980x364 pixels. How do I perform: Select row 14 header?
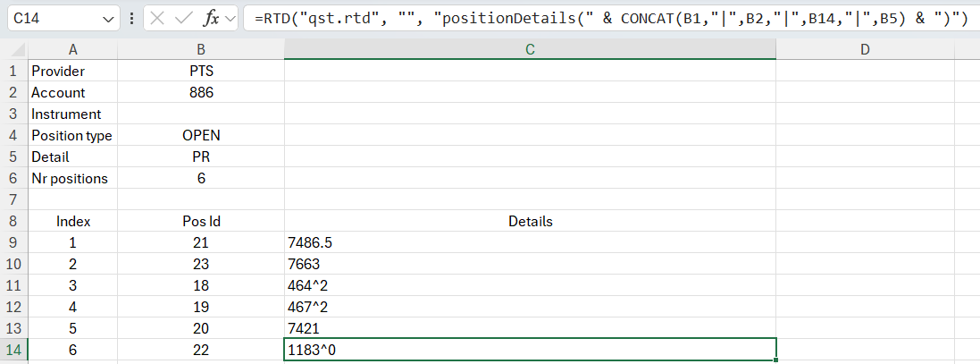(13, 350)
